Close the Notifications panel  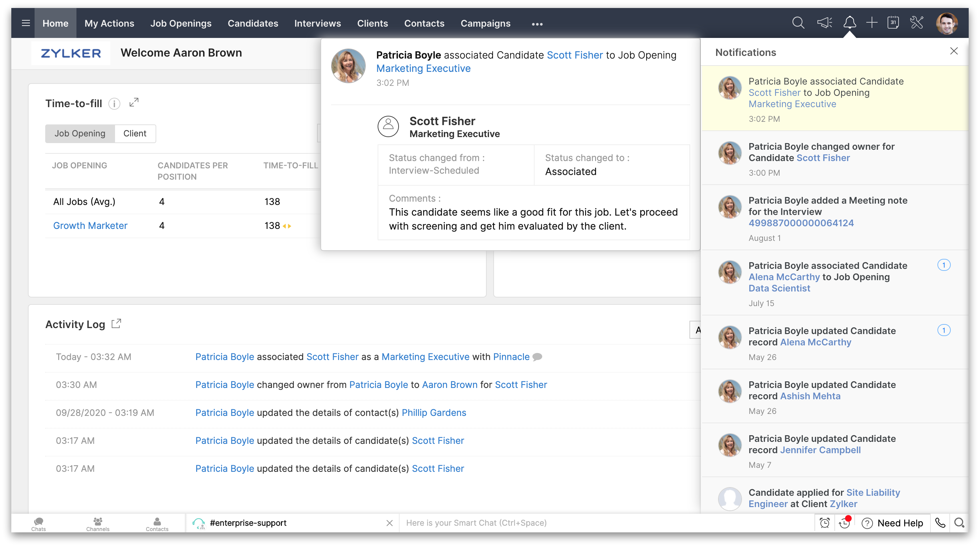pyautogui.click(x=954, y=51)
